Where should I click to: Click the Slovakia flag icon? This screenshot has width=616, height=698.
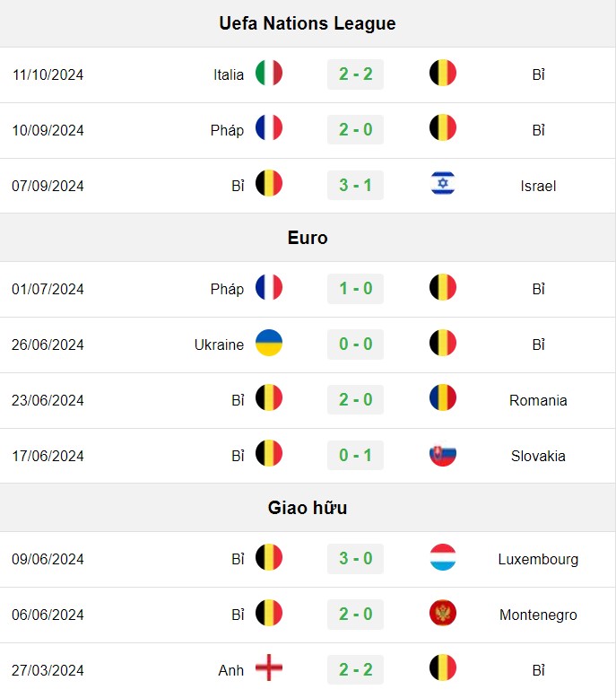click(x=443, y=454)
